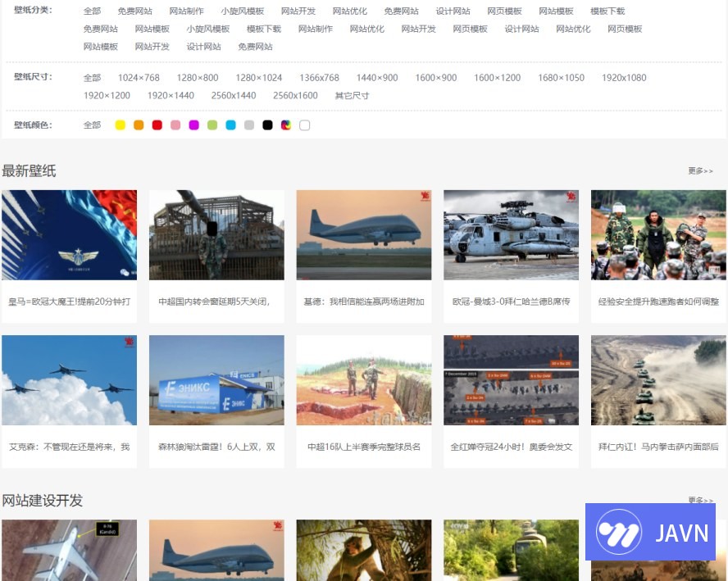Viewport: 728px width, 581px height.
Task: Open the tank column in dust thumbnail
Action: click(658, 380)
